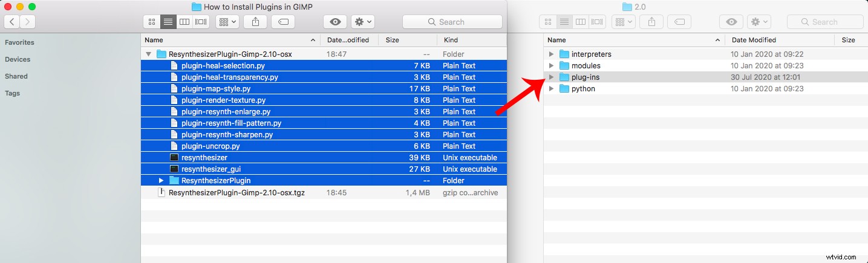Sort left window by Size column
The width and height of the screenshot is (868, 263).
[407, 40]
